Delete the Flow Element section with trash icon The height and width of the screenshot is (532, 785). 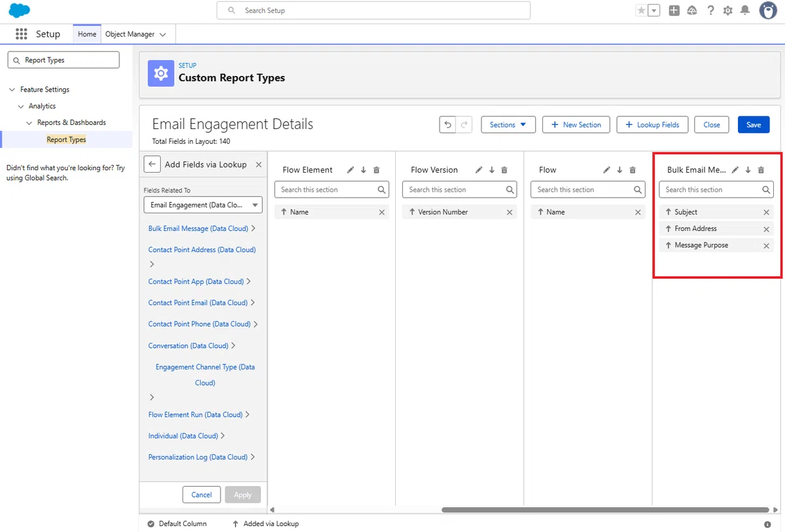376,170
